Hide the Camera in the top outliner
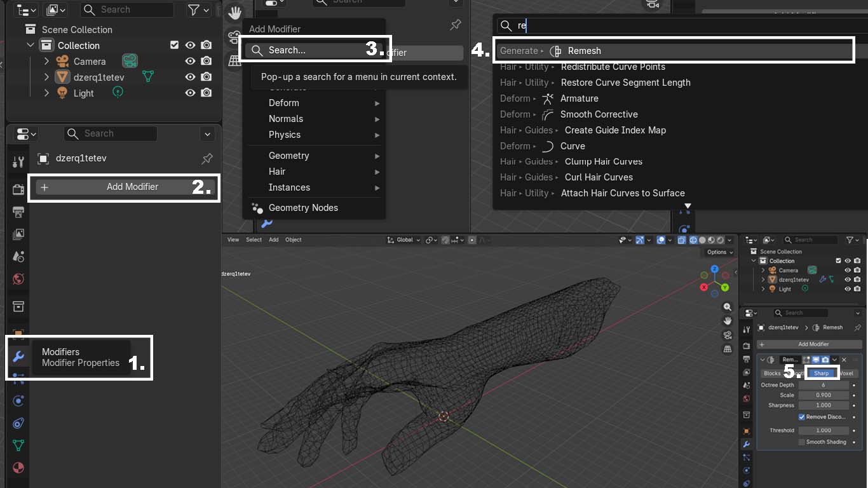The image size is (868, 488). pos(190,62)
